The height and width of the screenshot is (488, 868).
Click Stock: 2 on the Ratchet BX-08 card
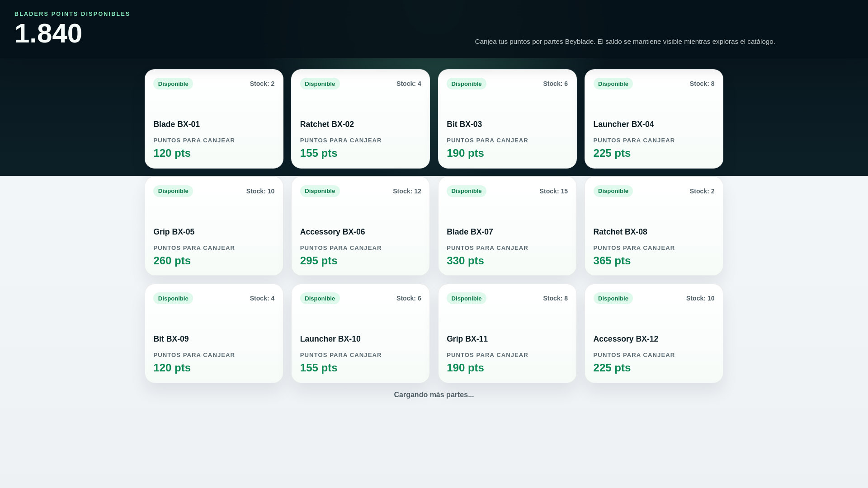[702, 191]
